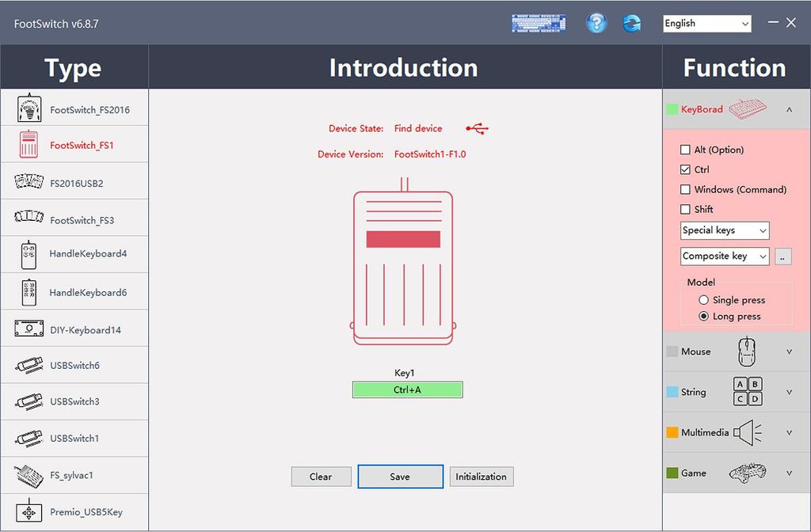
Task: Uncheck the Ctrl modifier checkbox
Action: coord(686,169)
